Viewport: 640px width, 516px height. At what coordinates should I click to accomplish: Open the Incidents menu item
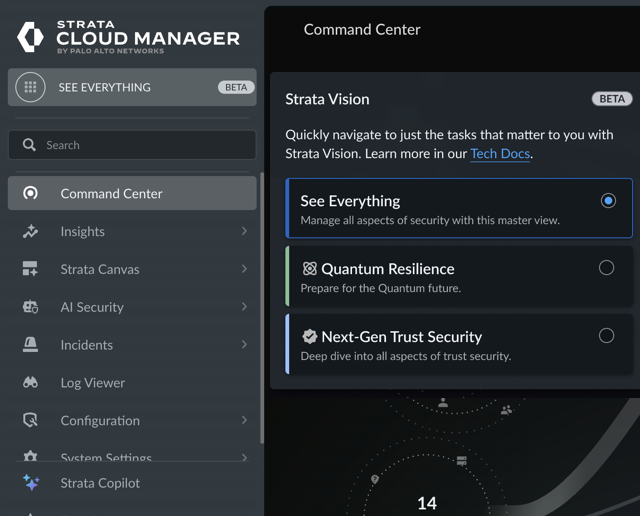(87, 345)
